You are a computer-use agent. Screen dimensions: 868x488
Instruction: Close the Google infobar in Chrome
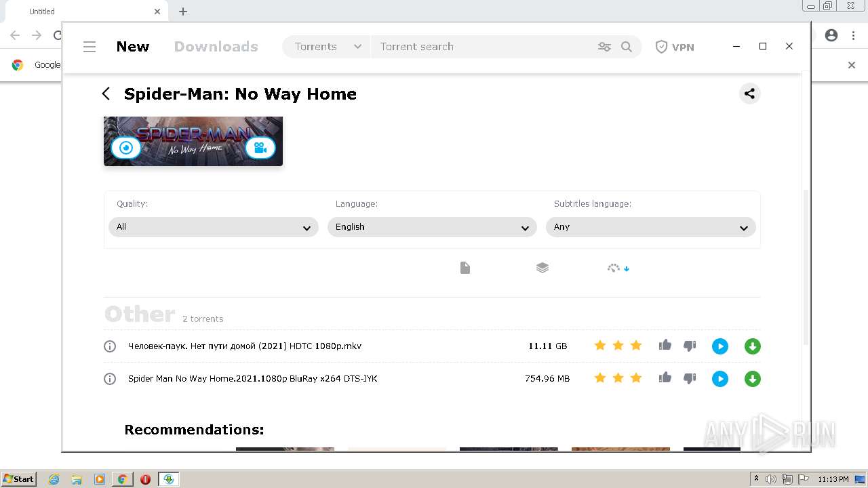pos(852,65)
